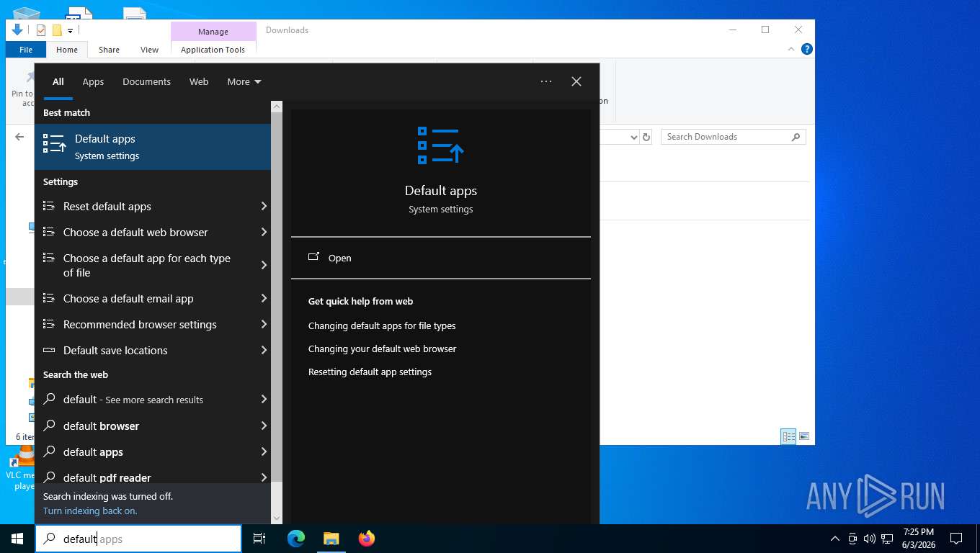Viewport: 980px width, 553px height.
Task: Click the results scrollbar up arrow
Action: tap(277, 107)
